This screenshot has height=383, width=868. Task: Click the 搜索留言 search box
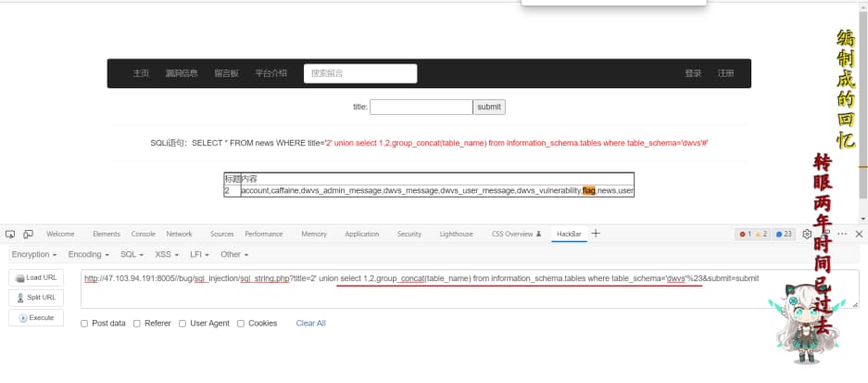[360, 73]
